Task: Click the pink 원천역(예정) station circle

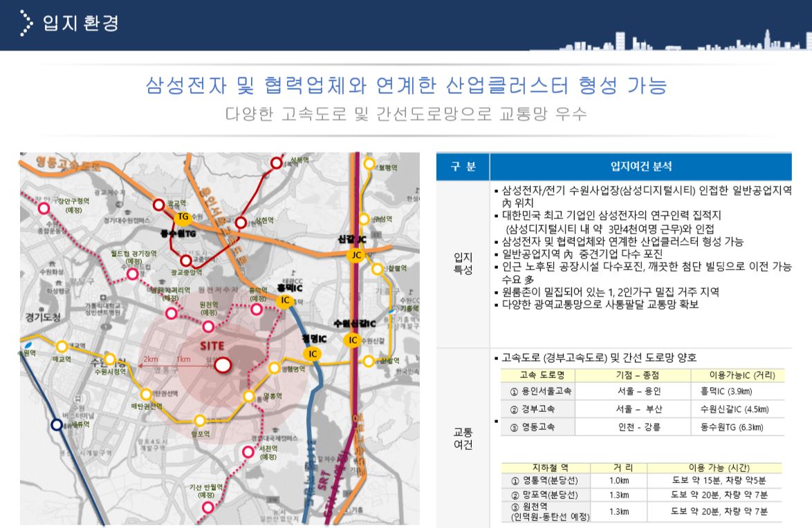Action: 208,327
